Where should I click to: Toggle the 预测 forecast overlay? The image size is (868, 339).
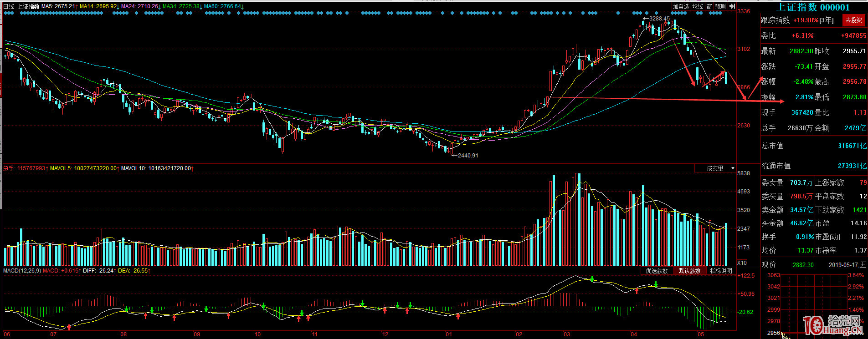click(x=720, y=6)
